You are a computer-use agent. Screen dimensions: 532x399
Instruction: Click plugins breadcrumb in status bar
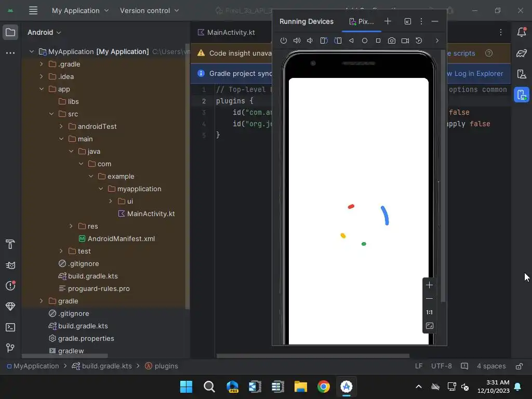click(162, 366)
